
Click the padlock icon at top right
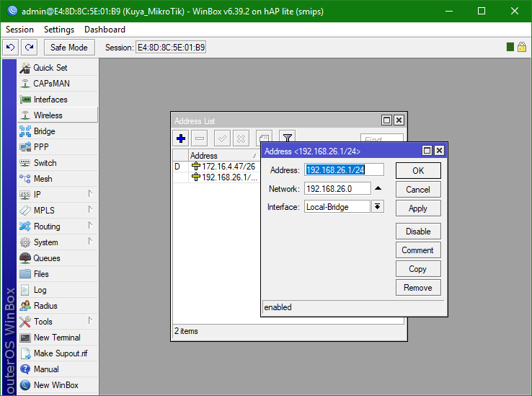click(x=522, y=47)
